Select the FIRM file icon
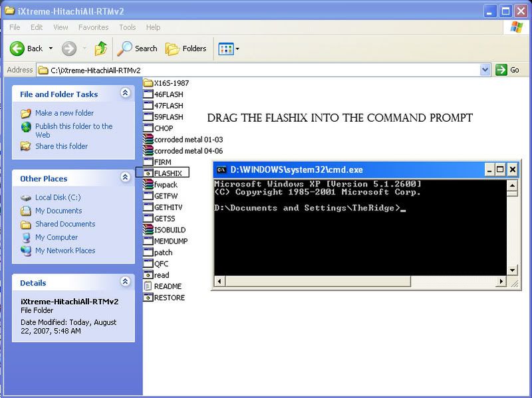 148,162
